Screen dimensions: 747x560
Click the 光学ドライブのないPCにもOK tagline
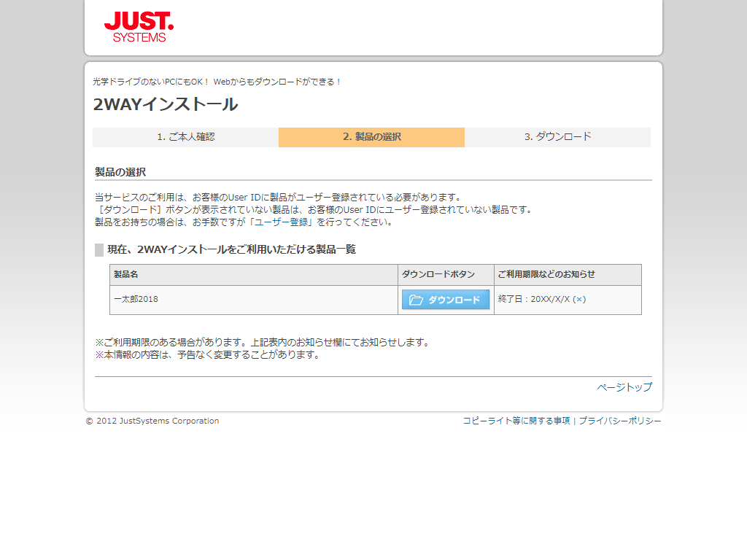pos(217,82)
